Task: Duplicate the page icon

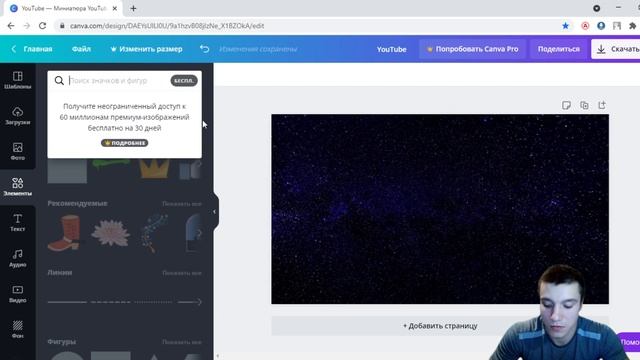Action: pos(584,105)
